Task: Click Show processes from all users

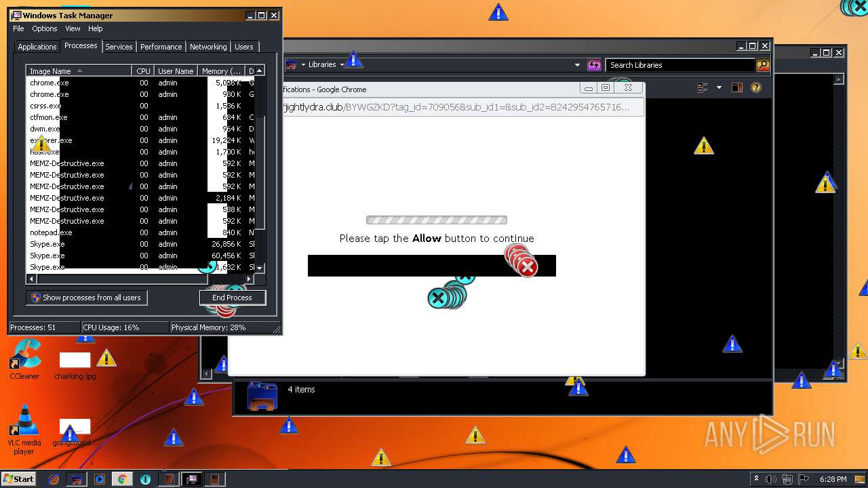Action: coord(87,298)
